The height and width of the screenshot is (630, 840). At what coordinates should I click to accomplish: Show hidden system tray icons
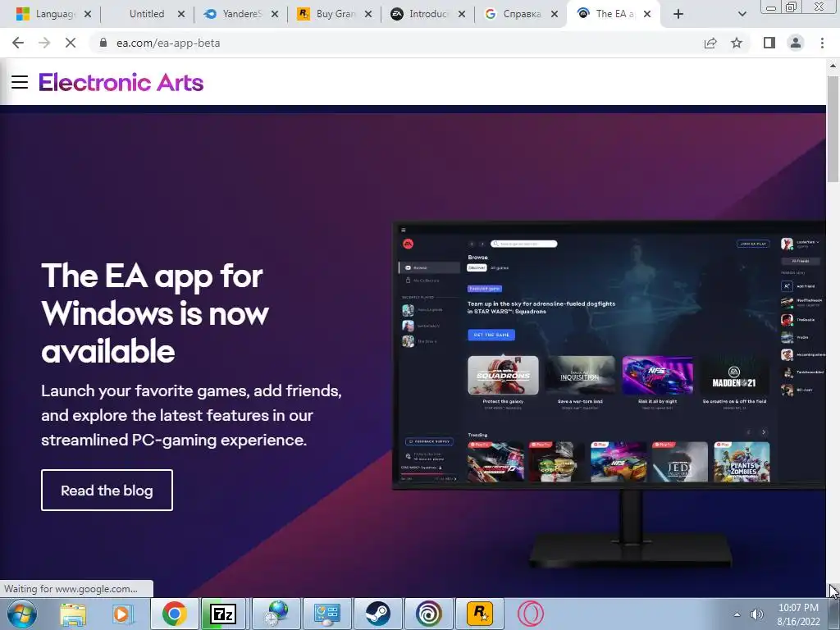[x=737, y=614]
